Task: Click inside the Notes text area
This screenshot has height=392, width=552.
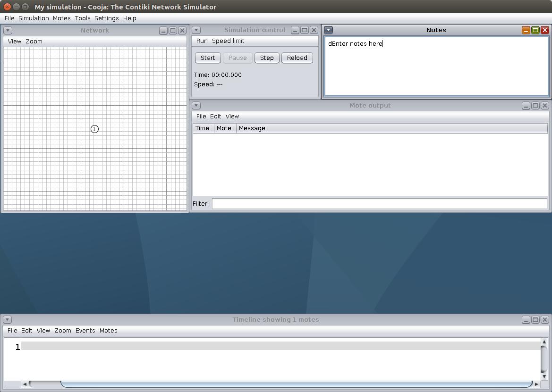Action: [x=436, y=66]
